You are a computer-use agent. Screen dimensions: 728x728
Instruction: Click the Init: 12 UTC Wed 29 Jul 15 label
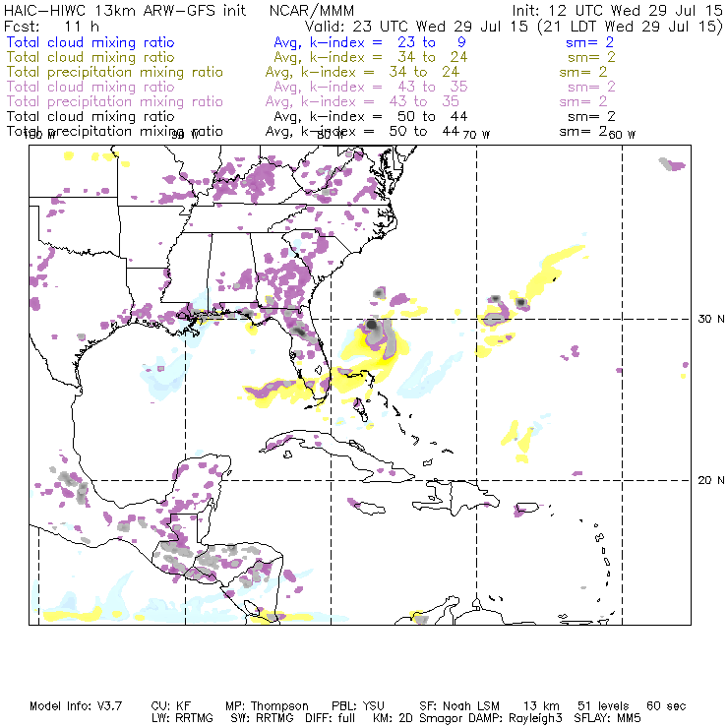coord(618,10)
